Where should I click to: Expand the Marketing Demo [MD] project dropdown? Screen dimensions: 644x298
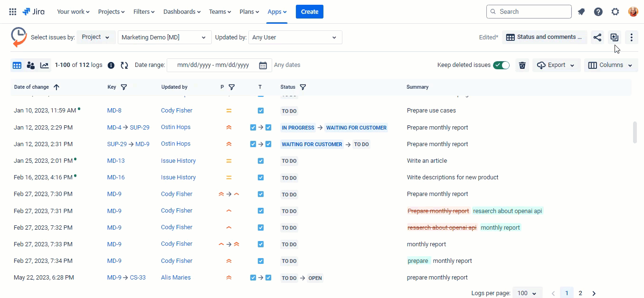pos(164,37)
